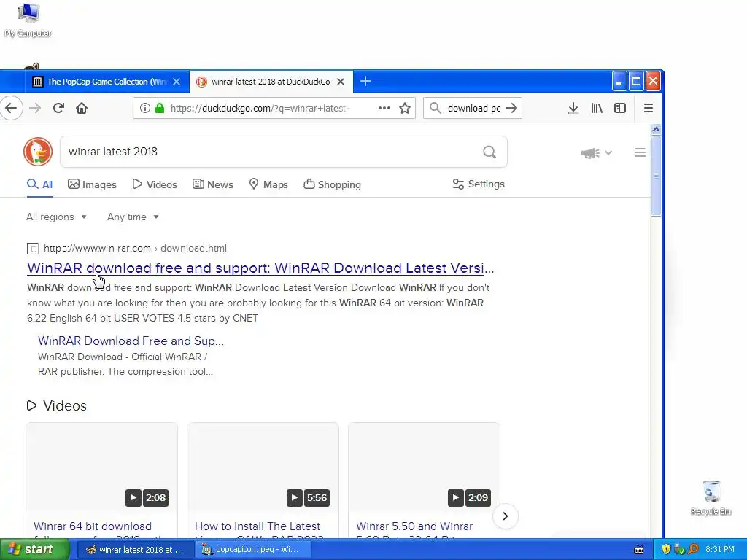Show the sidebars toggle icon

pos(620,108)
